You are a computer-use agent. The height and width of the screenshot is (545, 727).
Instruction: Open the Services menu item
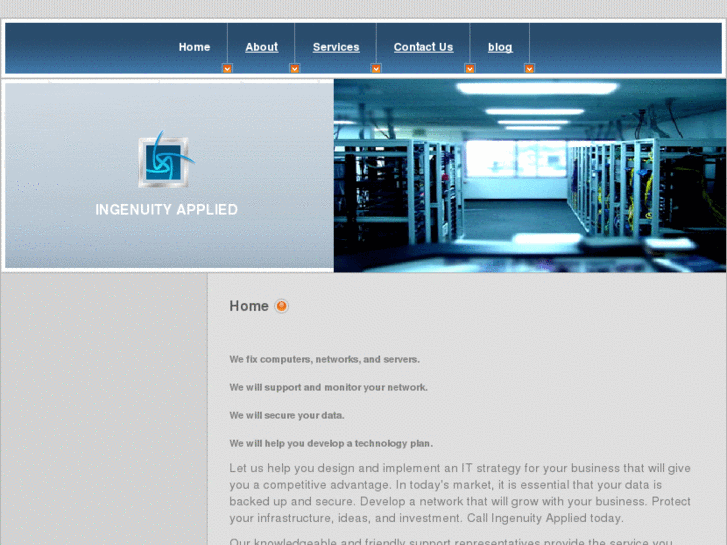click(x=336, y=47)
